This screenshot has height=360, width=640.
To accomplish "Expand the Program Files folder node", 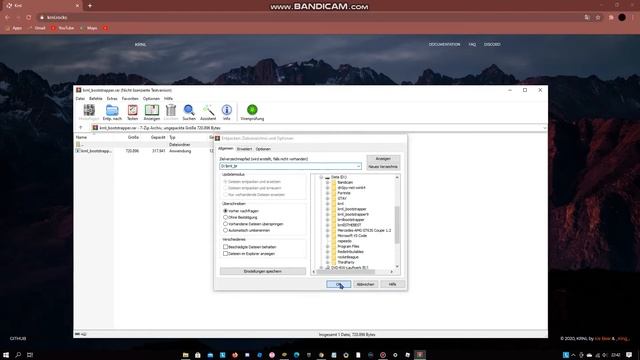I will (x=327, y=247).
